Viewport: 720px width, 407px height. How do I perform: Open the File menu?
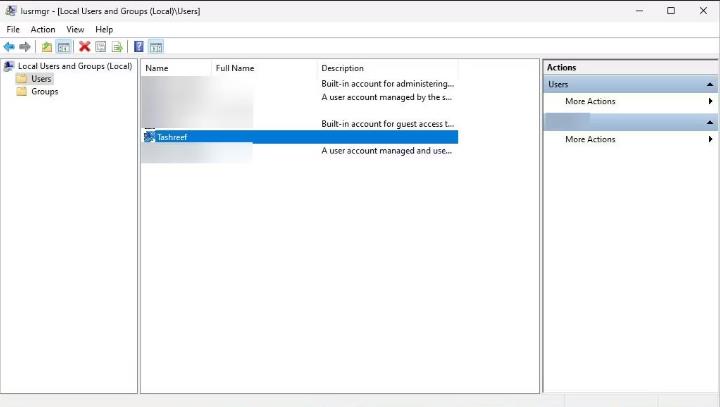(13, 30)
